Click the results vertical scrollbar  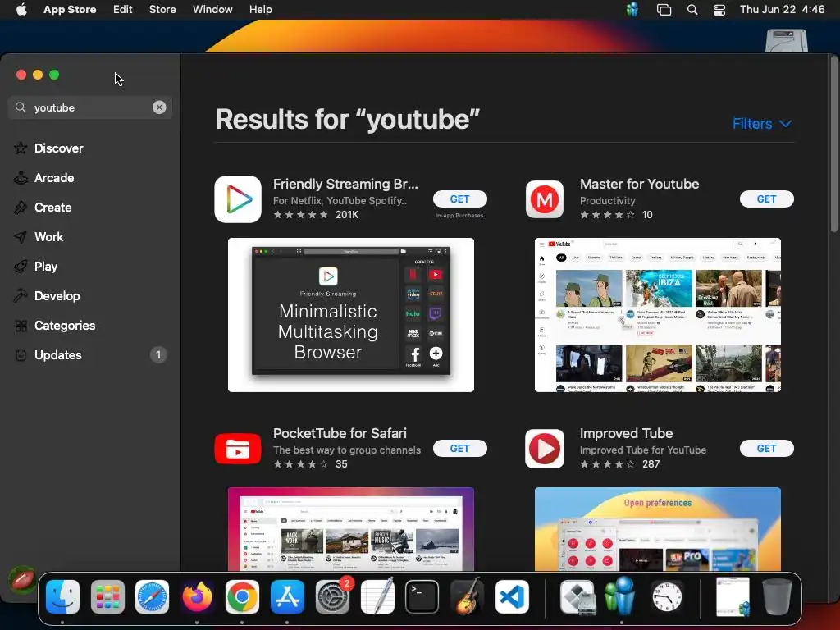point(833,144)
